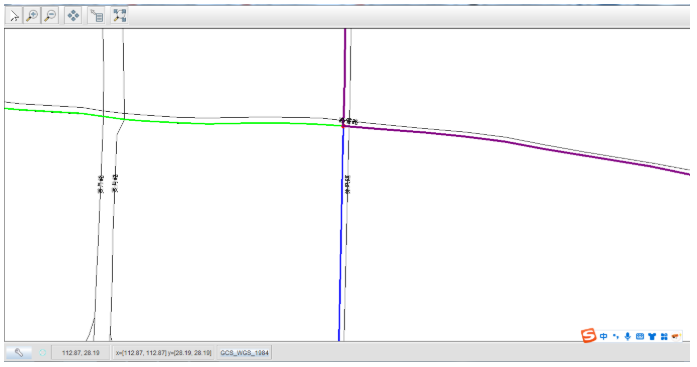Open the Sogou input method logo

pyautogui.click(x=589, y=336)
